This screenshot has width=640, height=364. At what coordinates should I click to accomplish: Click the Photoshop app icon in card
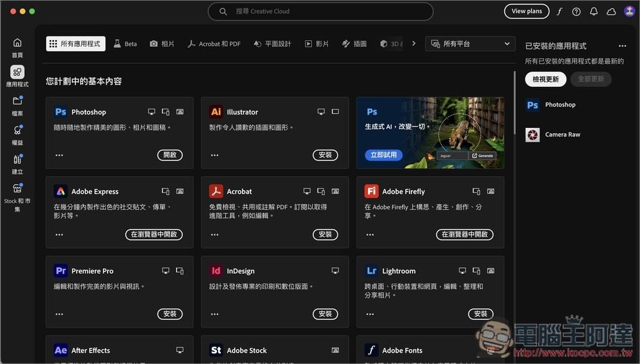coord(61,112)
